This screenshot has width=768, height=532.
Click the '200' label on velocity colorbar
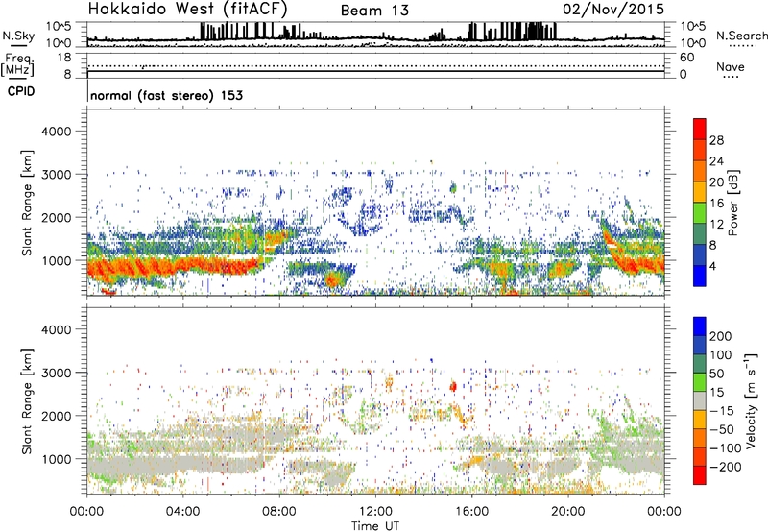pyautogui.click(x=721, y=336)
